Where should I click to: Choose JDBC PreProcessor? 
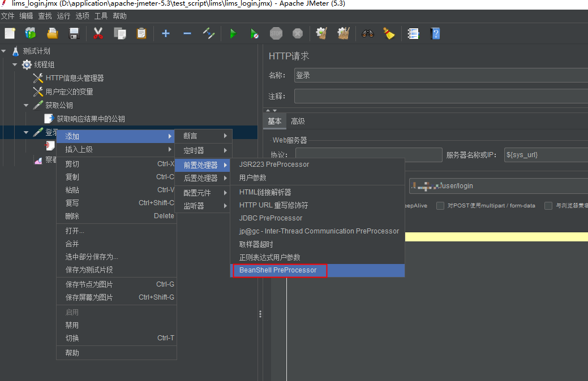point(317,218)
